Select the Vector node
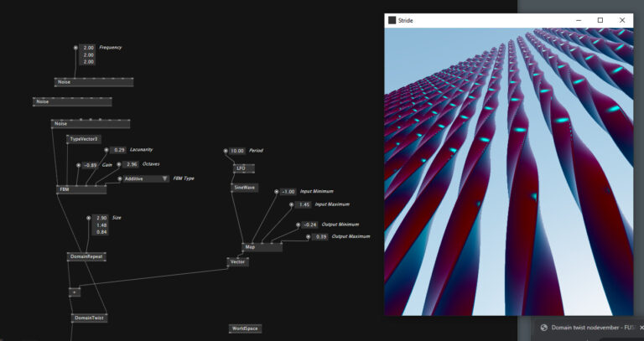The height and width of the screenshot is (341, 644). pos(237,261)
